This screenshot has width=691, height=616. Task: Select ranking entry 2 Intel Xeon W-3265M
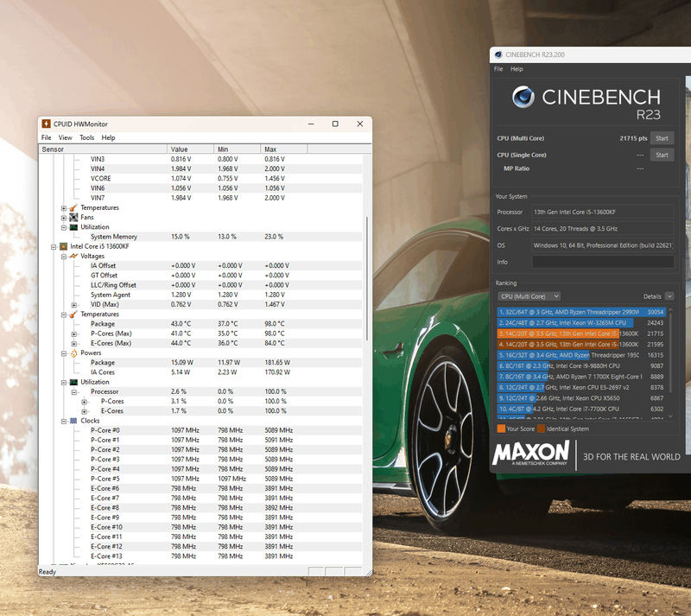coord(581,323)
